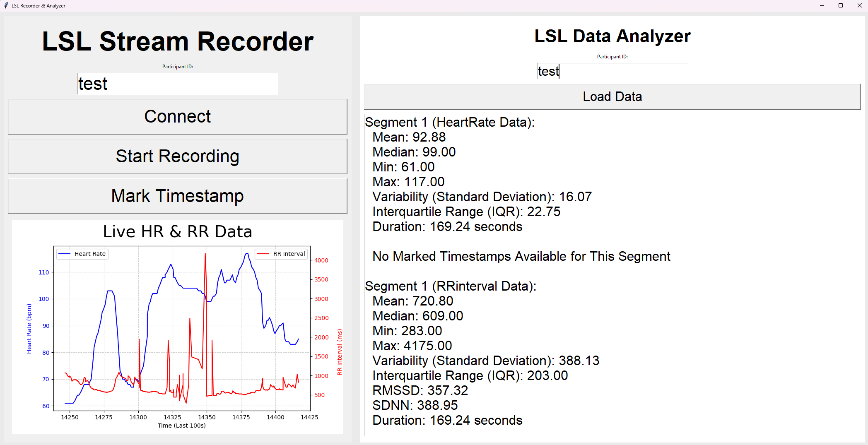Select the 'LSL Data Analyzer' heading
The width and height of the screenshot is (868, 445).
(x=612, y=36)
